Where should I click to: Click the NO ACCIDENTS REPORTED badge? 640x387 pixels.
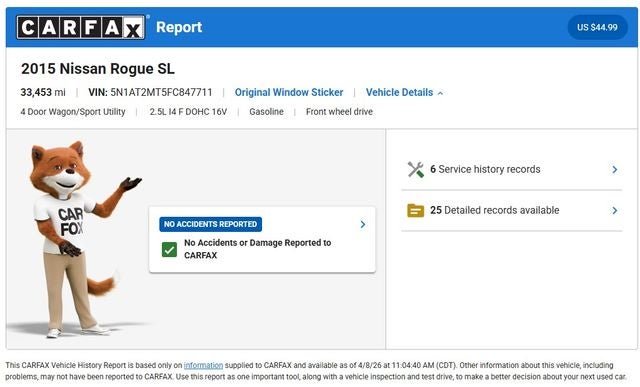point(211,224)
